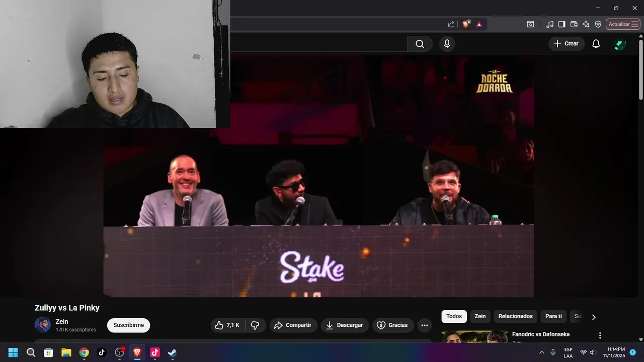Open the pink TikTok Live Studio taskbar icon
This screenshot has height=362, width=644.
coord(155,352)
